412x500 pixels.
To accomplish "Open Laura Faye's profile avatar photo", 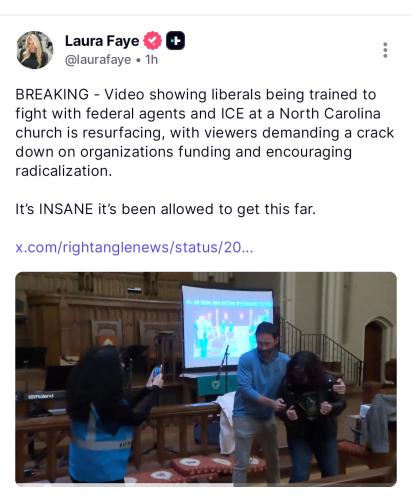I will tap(35, 50).
